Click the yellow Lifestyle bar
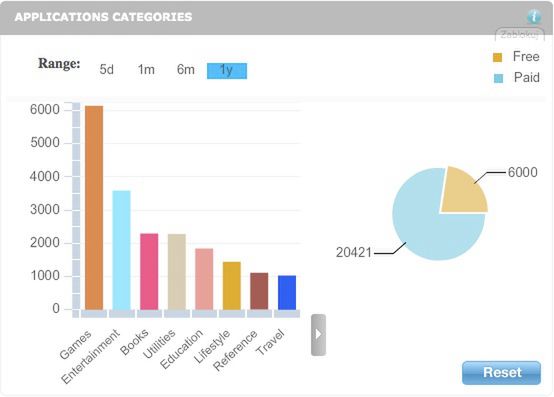 [232, 286]
